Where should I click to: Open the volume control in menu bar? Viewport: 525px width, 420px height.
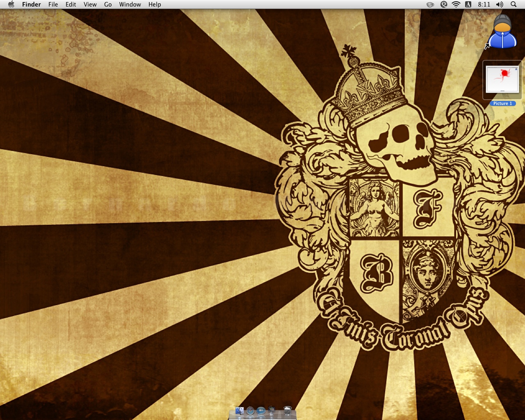[x=500, y=5]
